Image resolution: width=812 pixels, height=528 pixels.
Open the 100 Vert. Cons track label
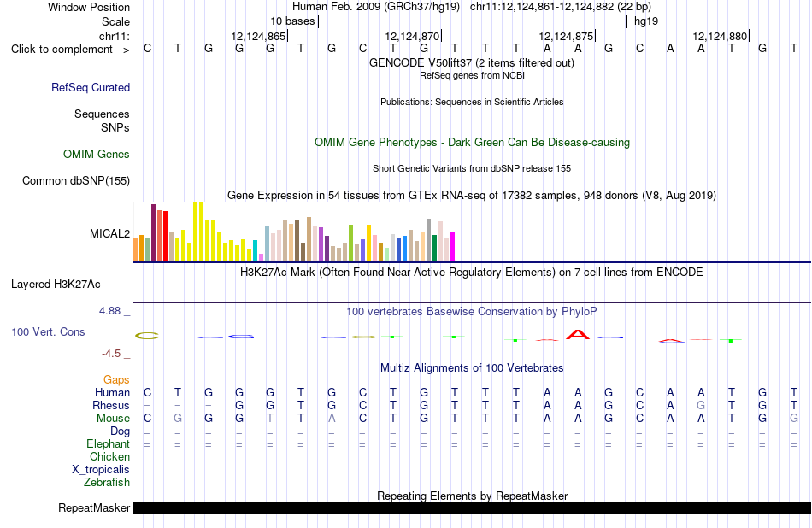tap(48, 331)
